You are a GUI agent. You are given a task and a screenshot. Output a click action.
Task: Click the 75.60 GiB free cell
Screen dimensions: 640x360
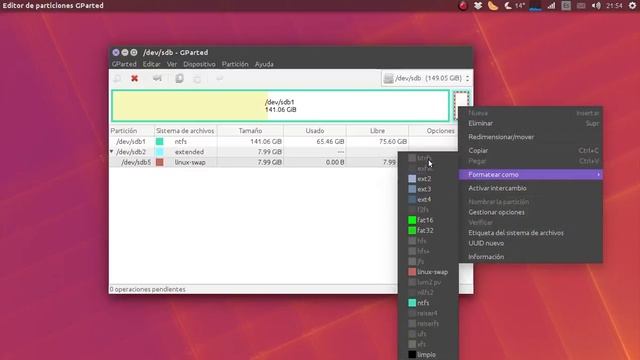[393, 141]
